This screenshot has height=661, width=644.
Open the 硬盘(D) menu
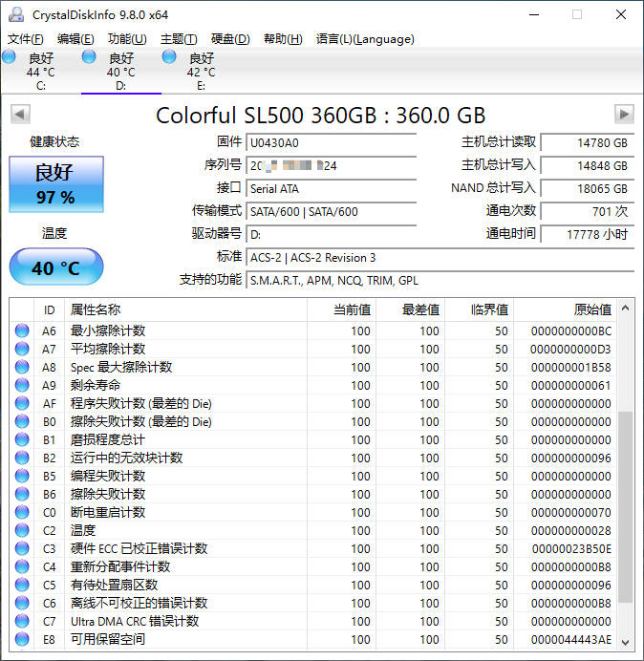coord(230,39)
